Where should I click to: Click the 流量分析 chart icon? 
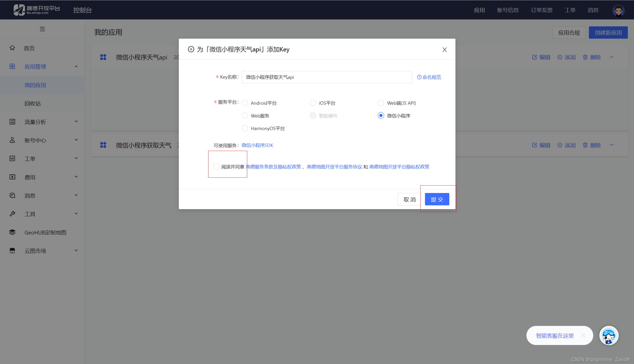point(12,122)
